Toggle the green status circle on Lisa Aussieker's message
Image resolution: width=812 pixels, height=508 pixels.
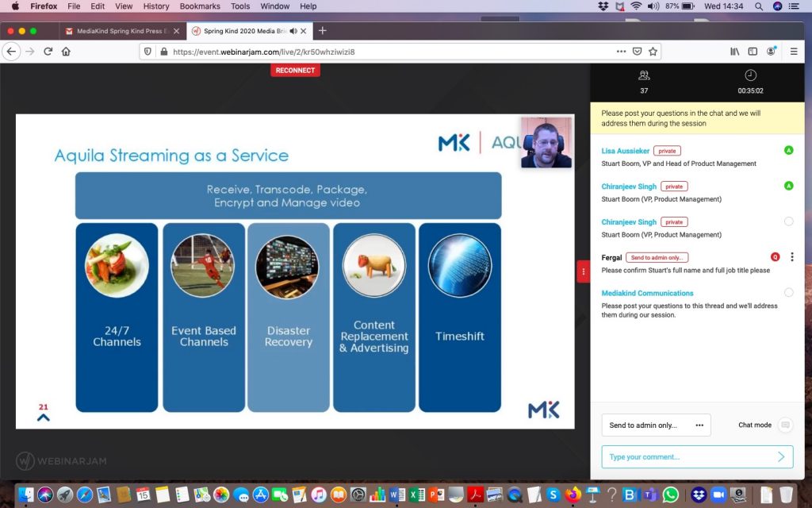(x=788, y=149)
